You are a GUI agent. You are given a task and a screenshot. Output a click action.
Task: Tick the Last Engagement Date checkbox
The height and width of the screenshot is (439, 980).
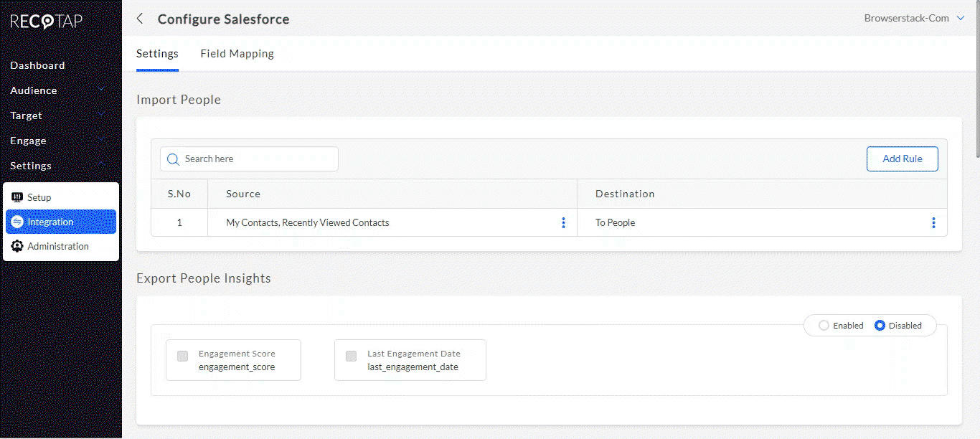click(352, 356)
